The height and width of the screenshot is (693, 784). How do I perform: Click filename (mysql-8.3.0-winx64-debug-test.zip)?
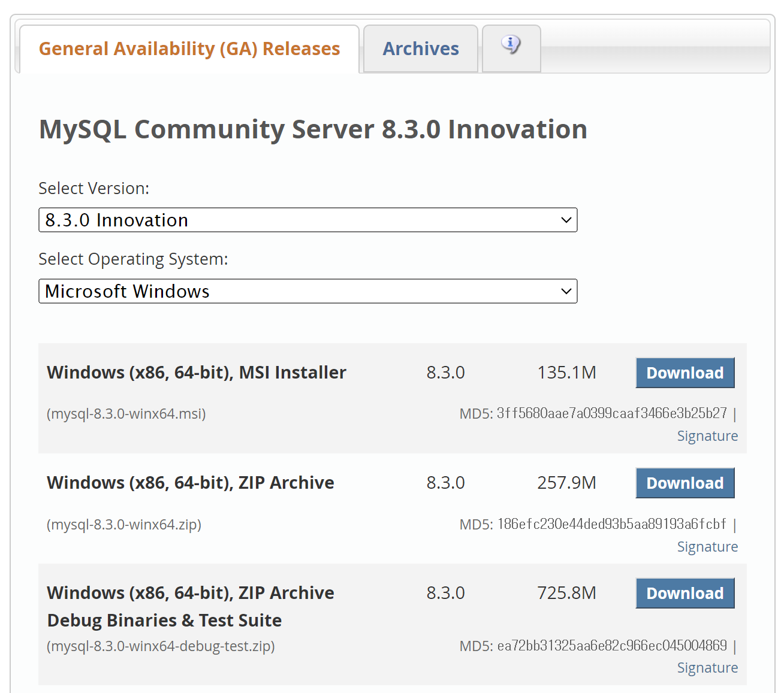point(161,646)
